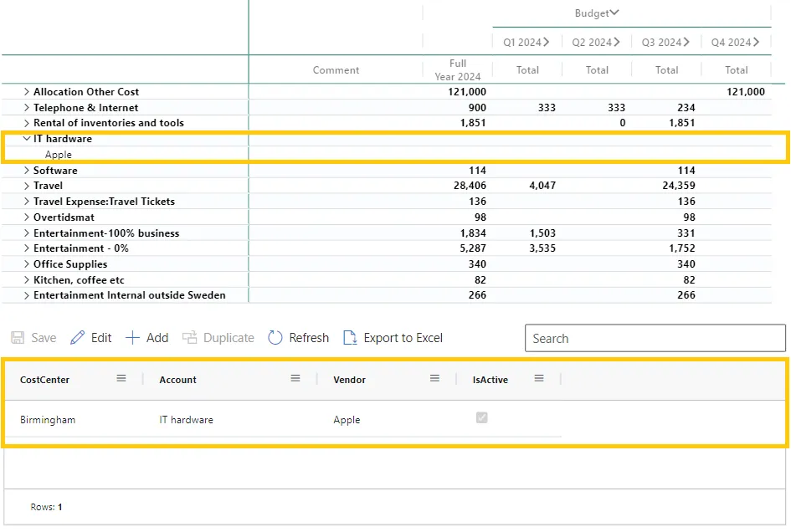The width and height of the screenshot is (791, 532).
Task: Select Allocation Other Cost Q4 value 121,000
Action: 746,92
